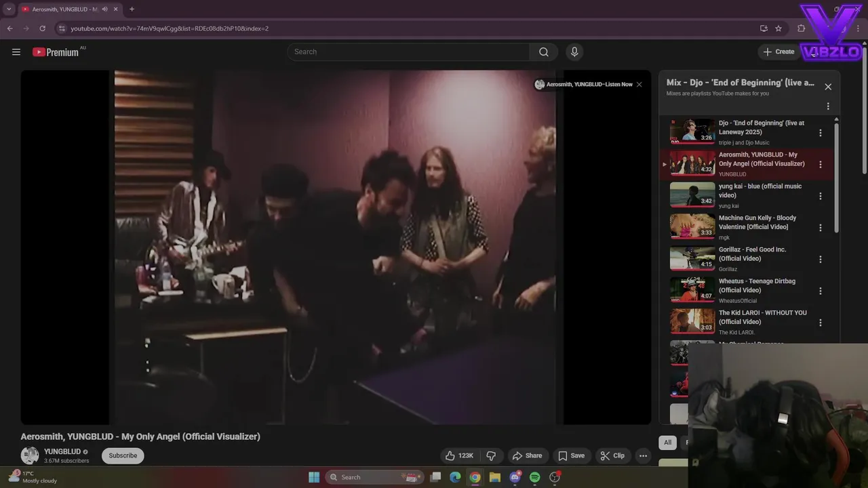Viewport: 868px width, 488px height.
Task: Open Chrome tab search chevron
Action: pos(9,9)
